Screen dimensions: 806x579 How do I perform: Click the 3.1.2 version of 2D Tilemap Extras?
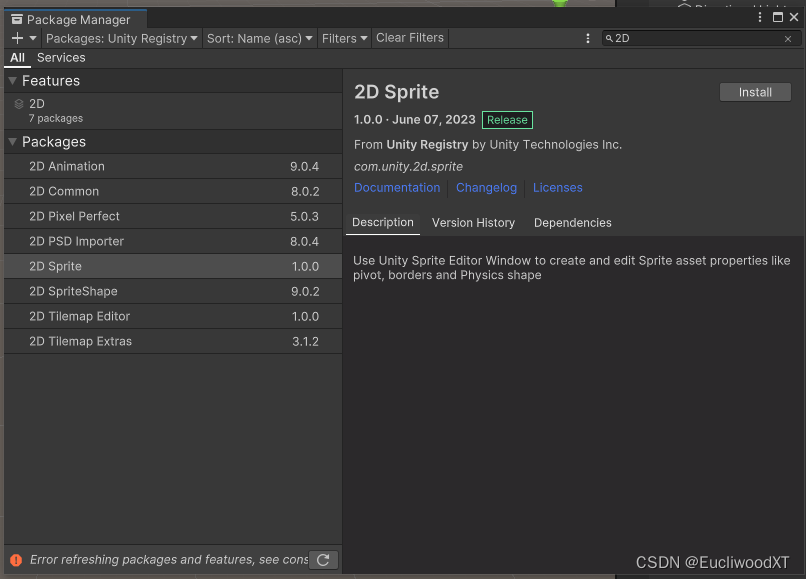(305, 341)
